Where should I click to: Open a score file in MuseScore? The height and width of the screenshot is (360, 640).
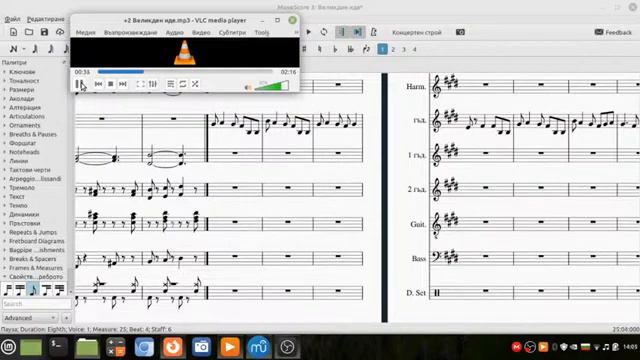tap(29, 32)
